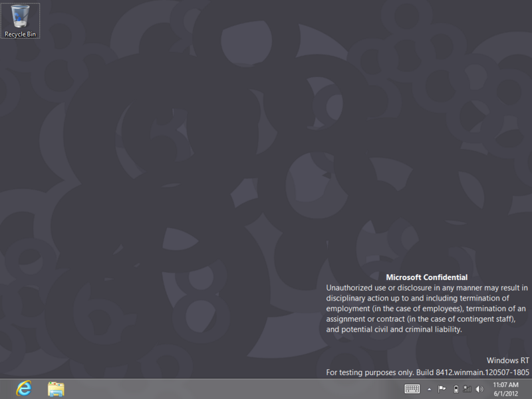532x399 pixels.
Task: Open Internet Explorer from the taskbar
Action: [24, 388]
